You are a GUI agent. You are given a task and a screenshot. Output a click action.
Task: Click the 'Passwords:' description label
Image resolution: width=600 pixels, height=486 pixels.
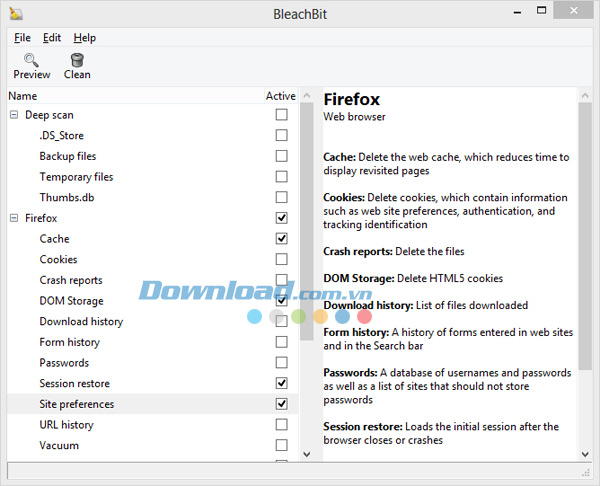click(351, 373)
